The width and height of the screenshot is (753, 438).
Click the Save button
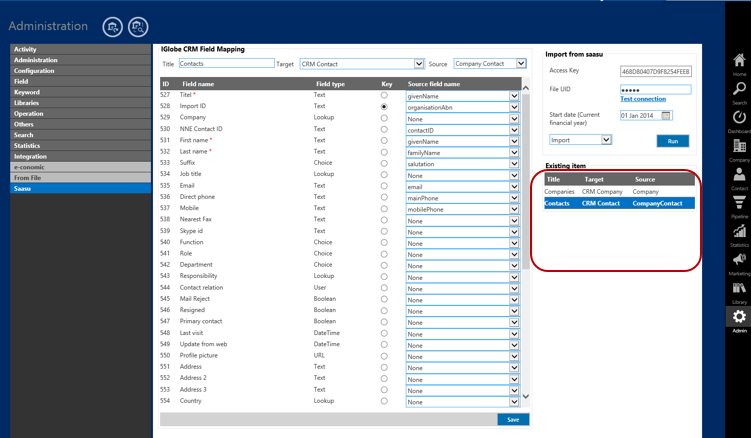pyautogui.click(x=513, y=420)
